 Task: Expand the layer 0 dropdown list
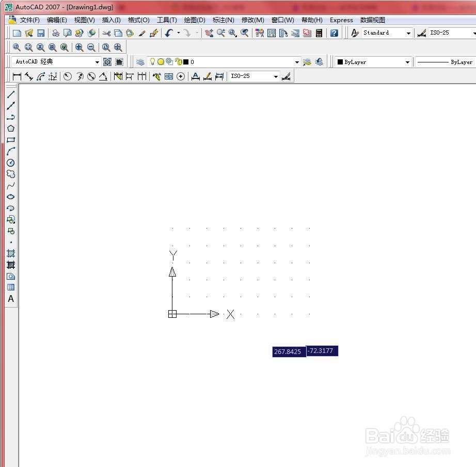pos(297,62)
